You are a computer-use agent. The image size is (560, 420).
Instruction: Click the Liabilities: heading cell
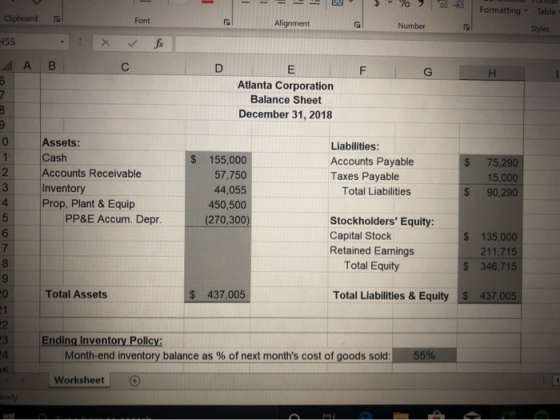pyautogui.click(x=355, y=146)
